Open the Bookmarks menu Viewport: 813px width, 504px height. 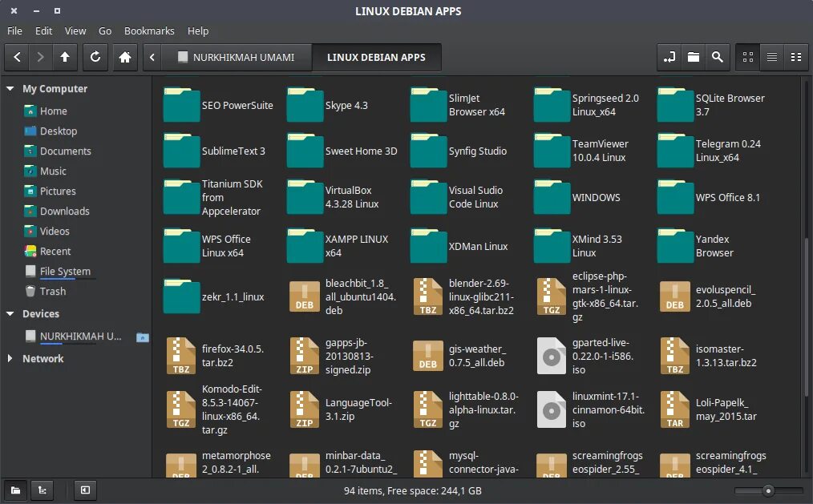[149, 31]
